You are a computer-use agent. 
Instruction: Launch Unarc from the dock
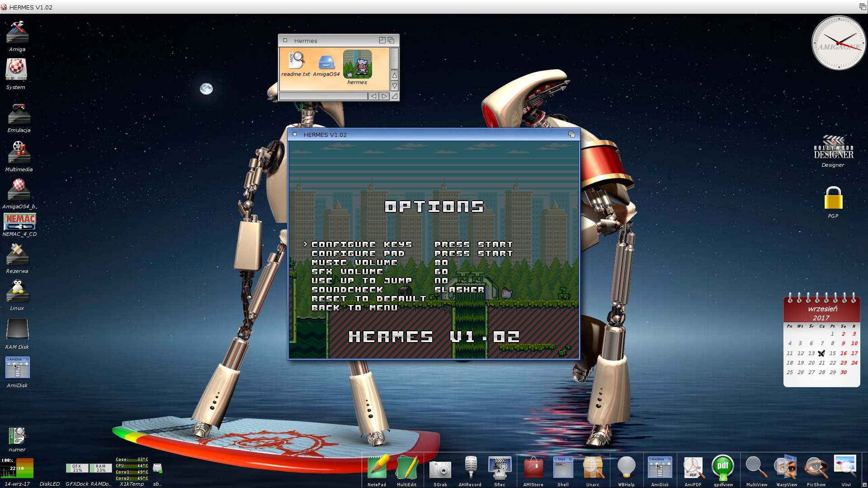pyautogui.click(x=593, y=467)
